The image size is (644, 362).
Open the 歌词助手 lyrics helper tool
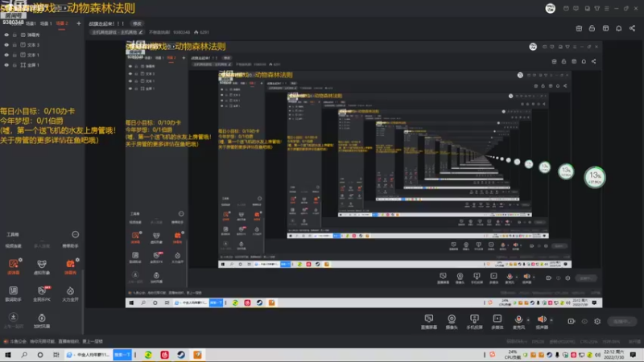(x=13, y=294)
